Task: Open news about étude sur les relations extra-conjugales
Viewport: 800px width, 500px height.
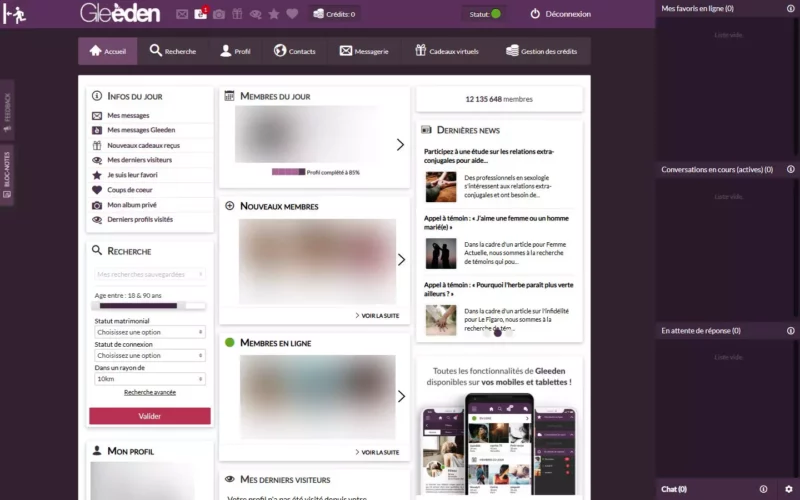Action: (489, 156)
